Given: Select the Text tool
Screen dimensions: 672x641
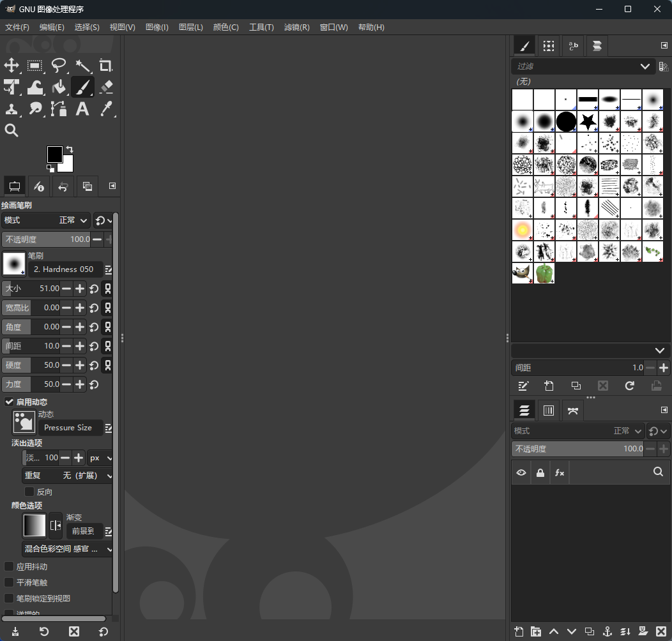Looking at the screenshot, I should click(x=82, y=109).
